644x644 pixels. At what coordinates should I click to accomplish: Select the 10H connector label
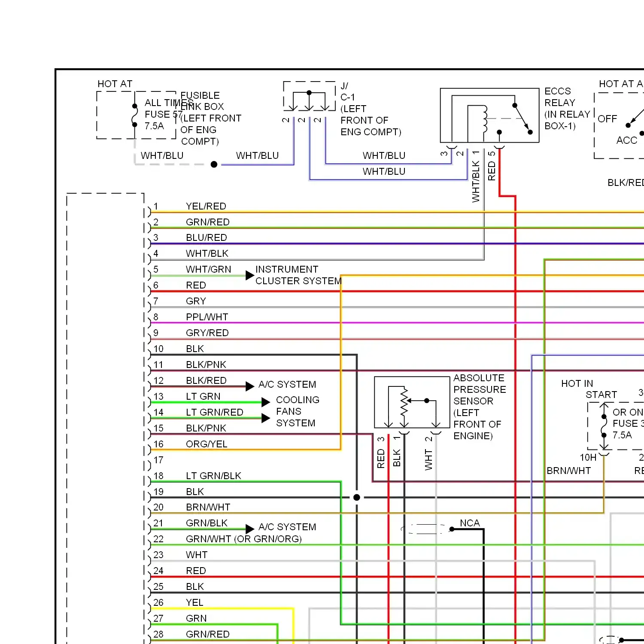(x=588, y=457)
